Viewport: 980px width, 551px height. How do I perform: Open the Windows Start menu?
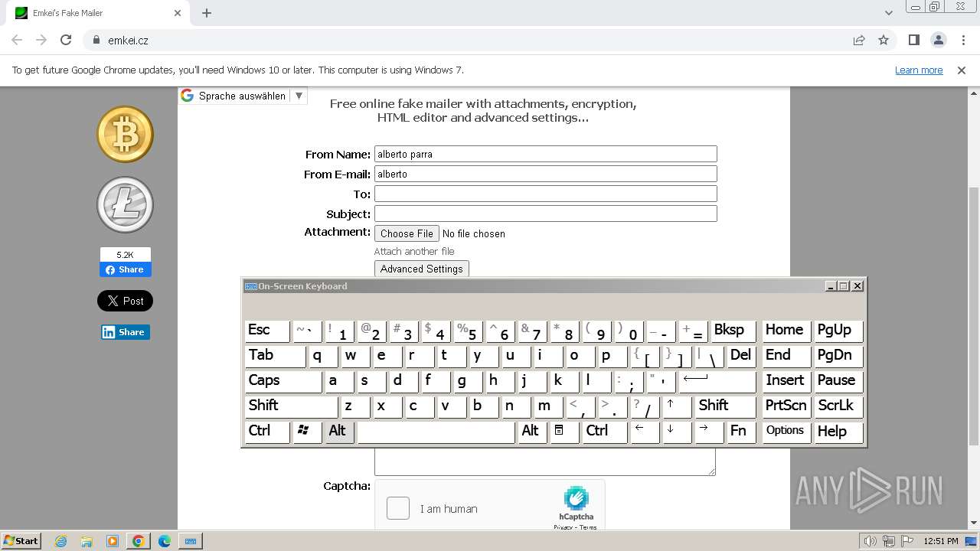[x=21, y=540]
